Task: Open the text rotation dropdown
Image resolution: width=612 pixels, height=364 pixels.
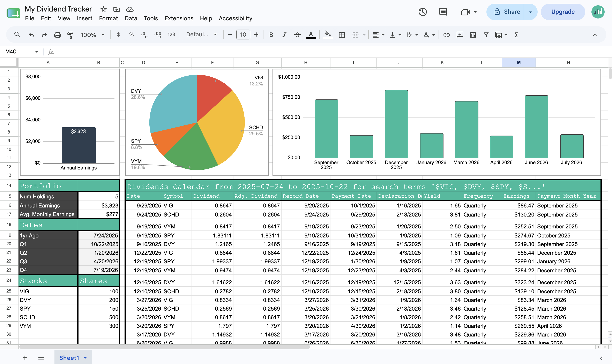Action: [x=429, y=35]
